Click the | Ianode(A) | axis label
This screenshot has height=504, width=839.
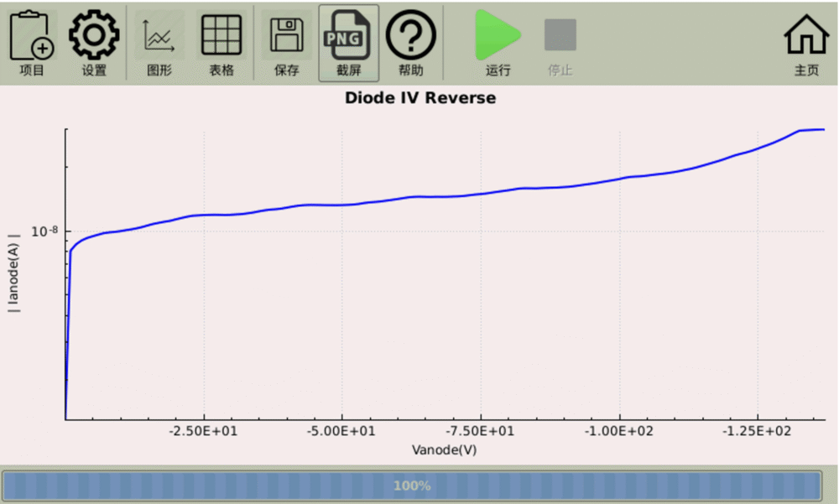[13, 273]
